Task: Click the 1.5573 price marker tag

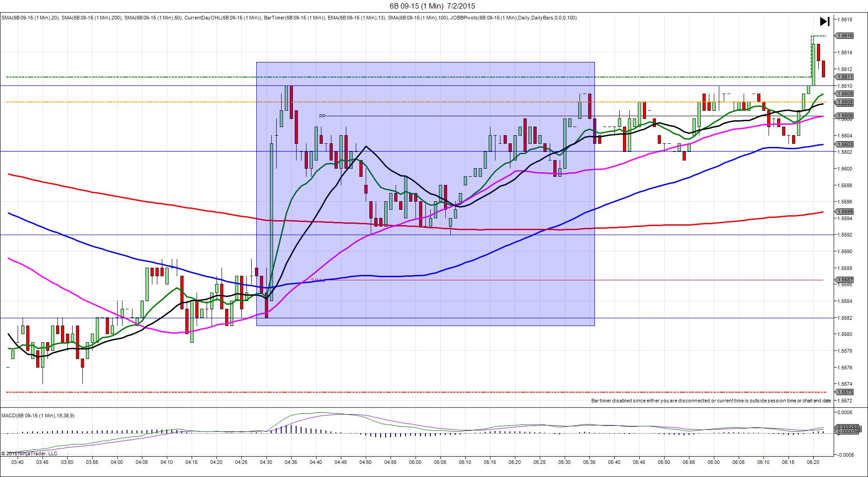Action: point(844,392)
